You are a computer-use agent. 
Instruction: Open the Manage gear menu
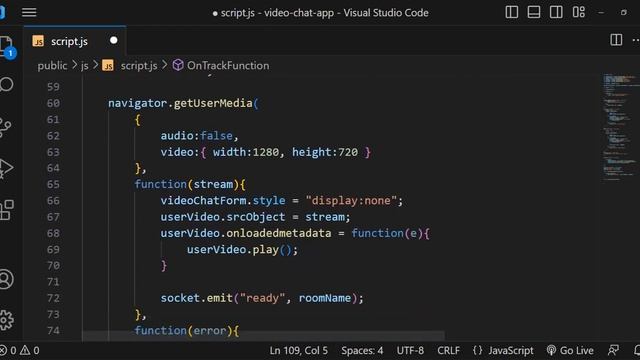pyautogui.click(x=7, y=320)
